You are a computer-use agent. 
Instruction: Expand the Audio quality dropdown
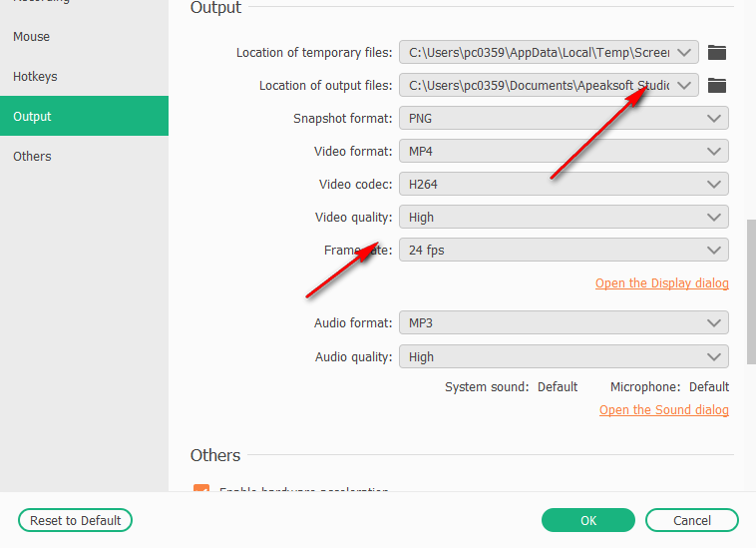click(564, 356)
